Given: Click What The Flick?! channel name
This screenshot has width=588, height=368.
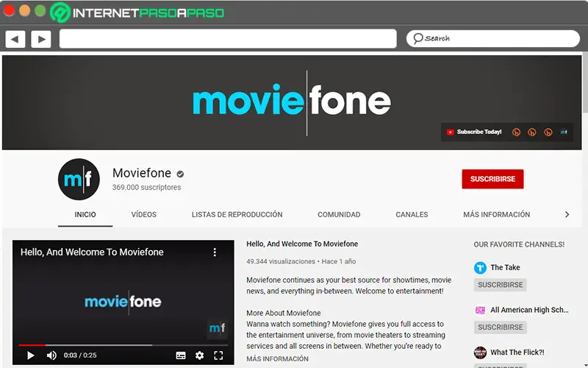Looking at the screenshot, I should (517, 353).
